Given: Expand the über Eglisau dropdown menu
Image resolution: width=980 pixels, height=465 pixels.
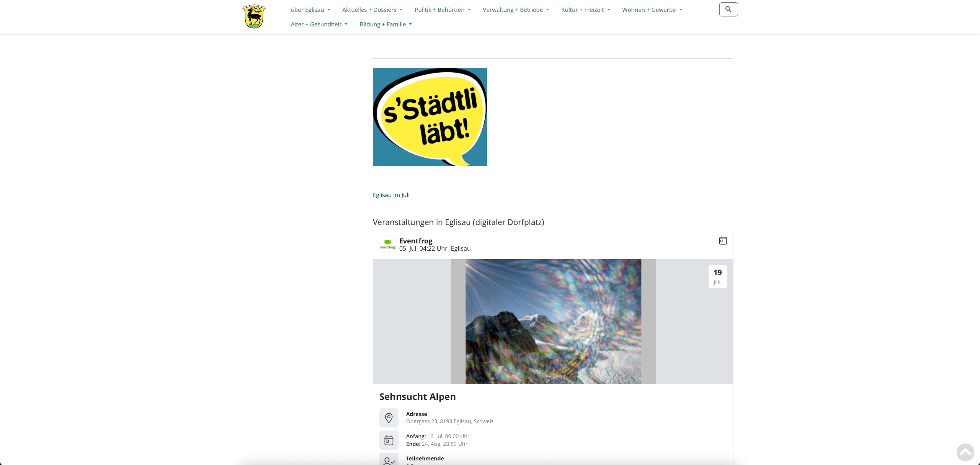Looking at the screenshot, I should pos(310,10).
